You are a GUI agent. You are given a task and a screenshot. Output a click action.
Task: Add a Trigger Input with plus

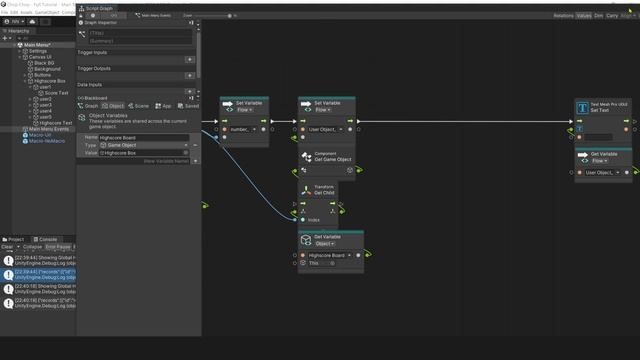point(190,60)
